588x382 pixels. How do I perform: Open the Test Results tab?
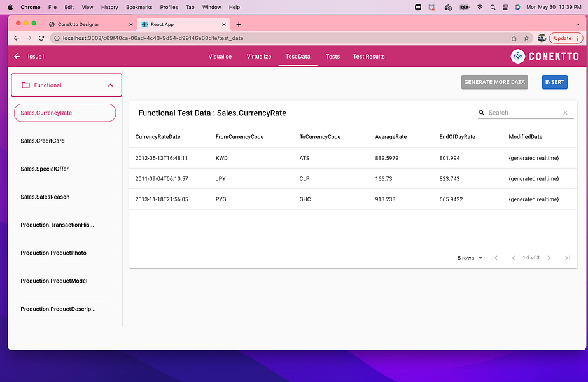[x=369, y=56]
